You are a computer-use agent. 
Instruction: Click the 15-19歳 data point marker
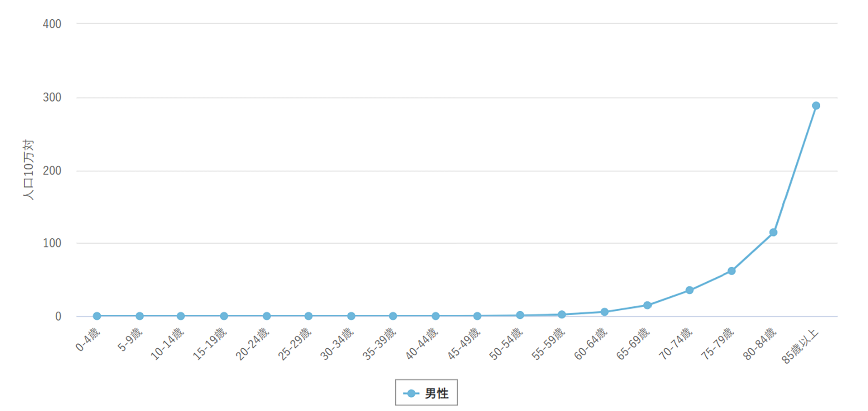coord(224,316)
